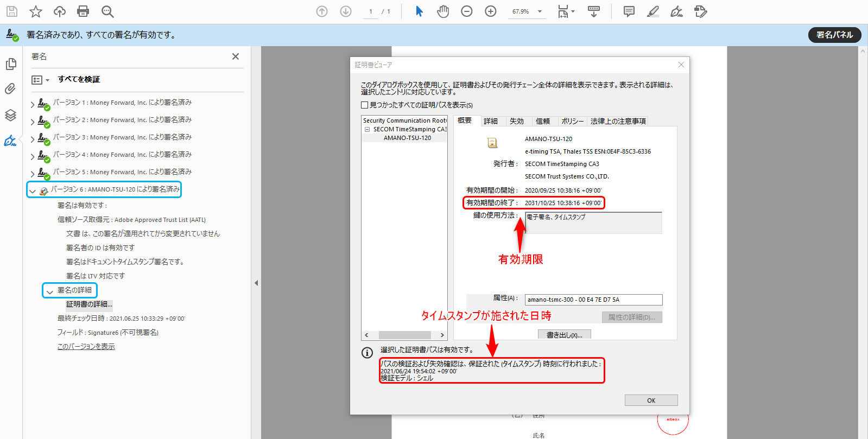The width and height of the screenshot is (868, 439).
Task: Click the scrolling mode keyboard icon
Action: [x=594, y=11]
